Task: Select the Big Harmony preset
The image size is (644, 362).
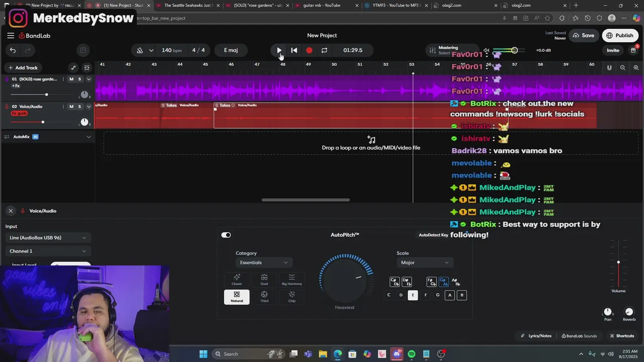Action: click(x=292, y=280)
